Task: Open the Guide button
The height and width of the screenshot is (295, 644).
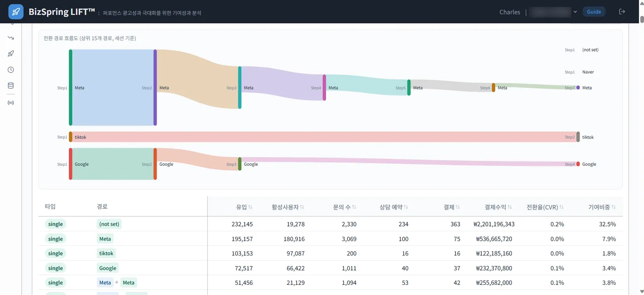Action: click(x=594, y=12)
